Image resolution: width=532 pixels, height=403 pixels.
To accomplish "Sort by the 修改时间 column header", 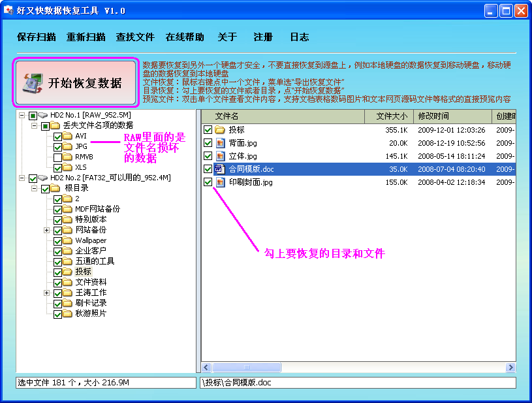I will point(452,116).
